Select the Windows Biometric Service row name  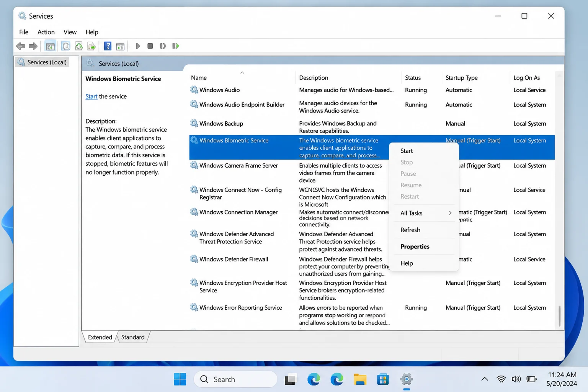pyautogui.click(x=234, y=140)
